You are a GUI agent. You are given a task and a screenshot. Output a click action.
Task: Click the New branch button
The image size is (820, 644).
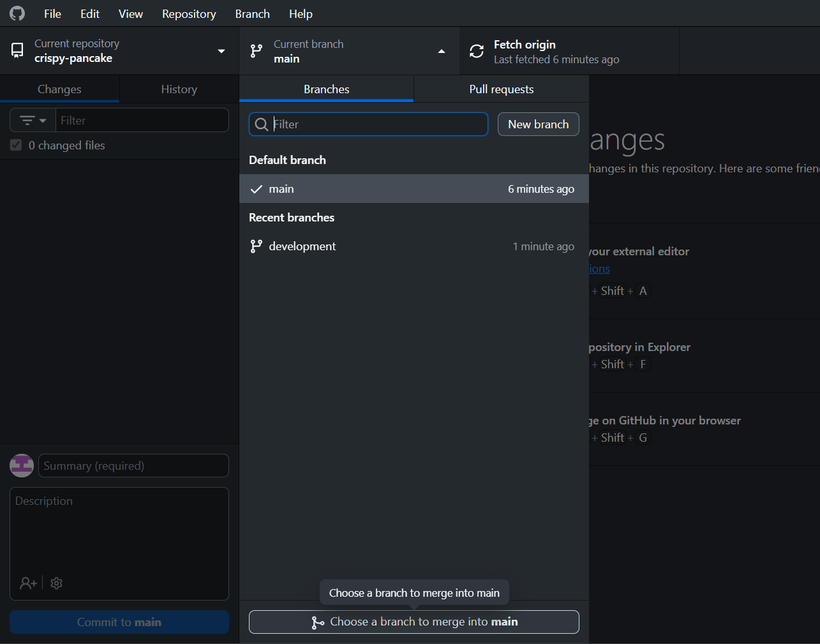click(539, 124)
